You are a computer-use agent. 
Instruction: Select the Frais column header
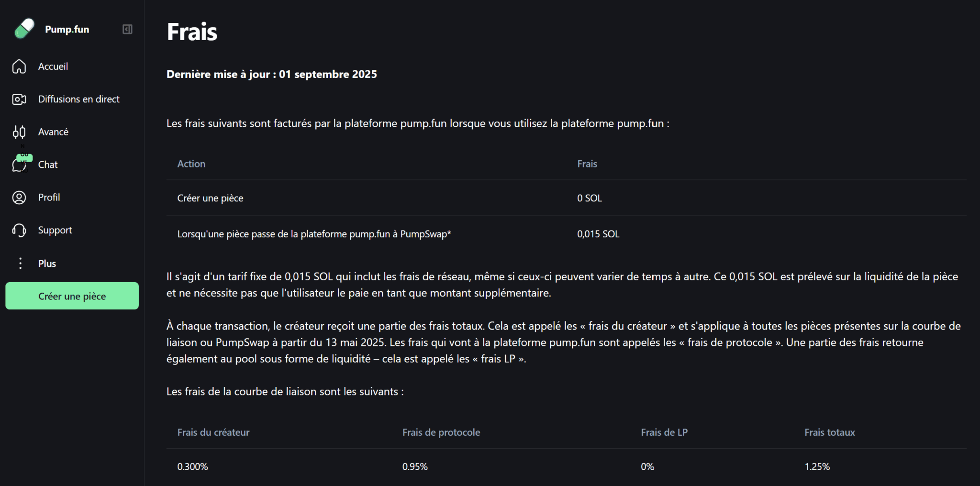point(587,163)
